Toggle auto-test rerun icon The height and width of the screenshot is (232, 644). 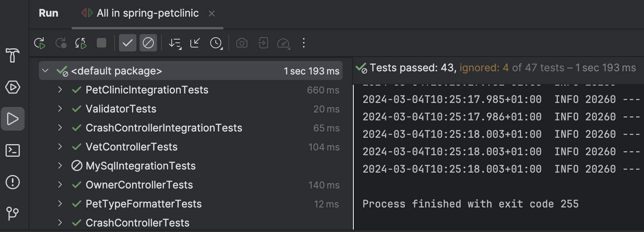(x=81, y=43)
